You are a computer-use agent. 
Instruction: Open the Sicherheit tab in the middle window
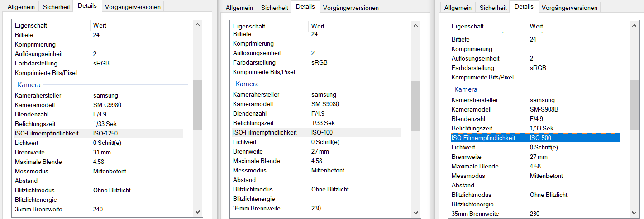tap(275, 7)
